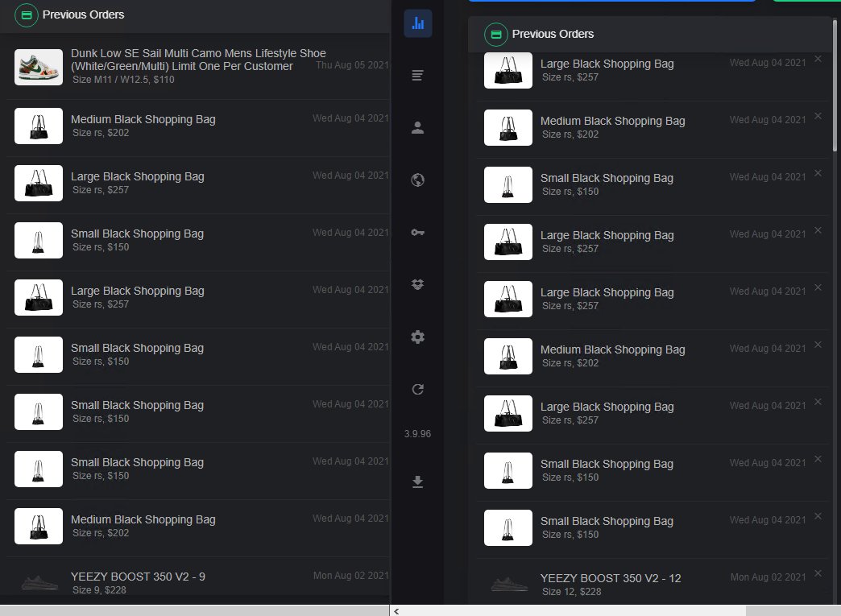Remove last Small Black Shopping Bag in right panel
Image resolution: width=841 pixels, height=616 pixels.
818,515
